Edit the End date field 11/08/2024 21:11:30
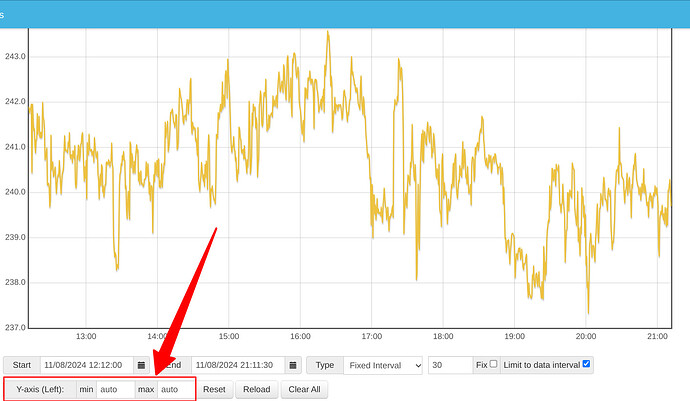Screen dimensions: 690x401 point(238,365)
